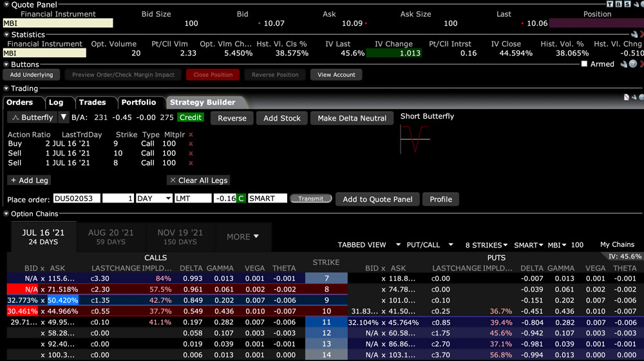Click the Trading panel page icon
The image size is (644, 361).
(x=626, y=97)
